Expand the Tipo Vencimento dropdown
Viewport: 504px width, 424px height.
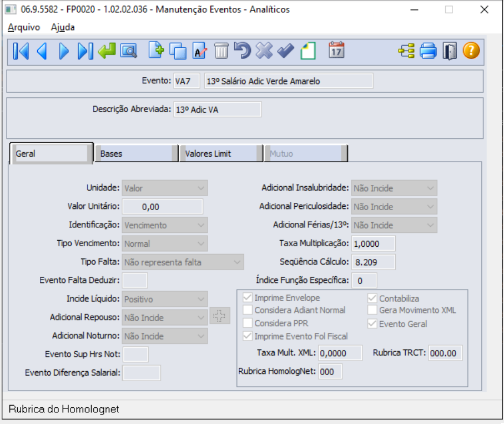click(x=165, y=243)
